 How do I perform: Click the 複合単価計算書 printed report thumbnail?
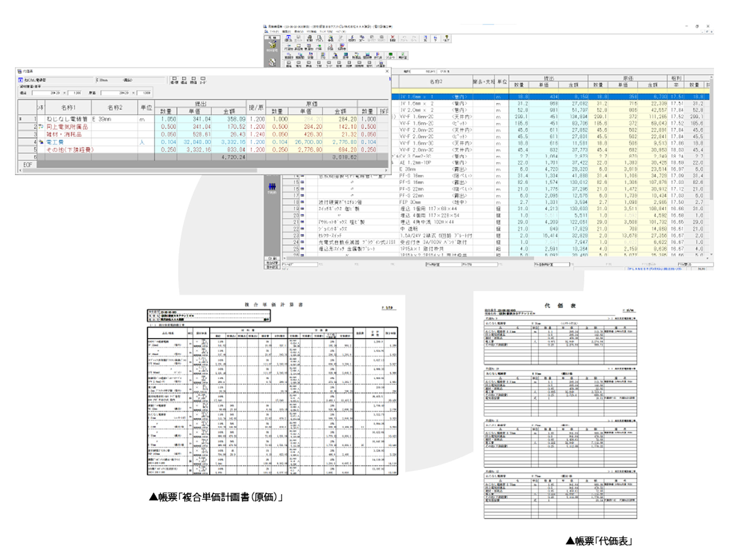(272, 387)
